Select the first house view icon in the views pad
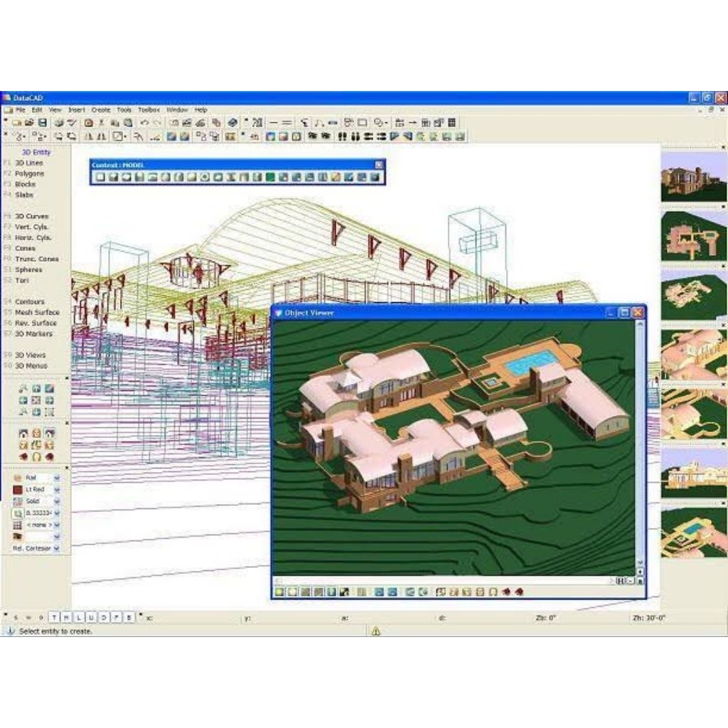 coord(23,433)
